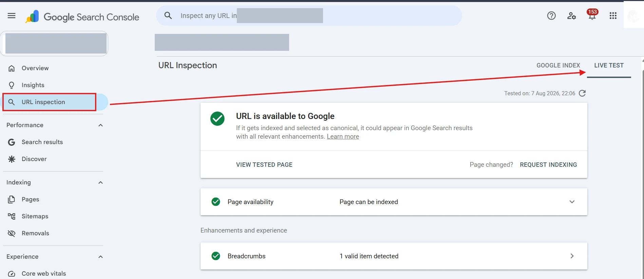This screenshot has height=279, width=644.
Task: Follow the Learn more link
Action: pos(343,137)
